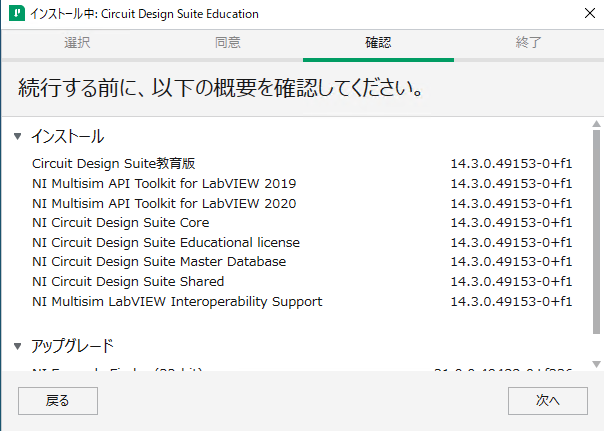Click the アップグレード section heading

(x=72, y=346)
